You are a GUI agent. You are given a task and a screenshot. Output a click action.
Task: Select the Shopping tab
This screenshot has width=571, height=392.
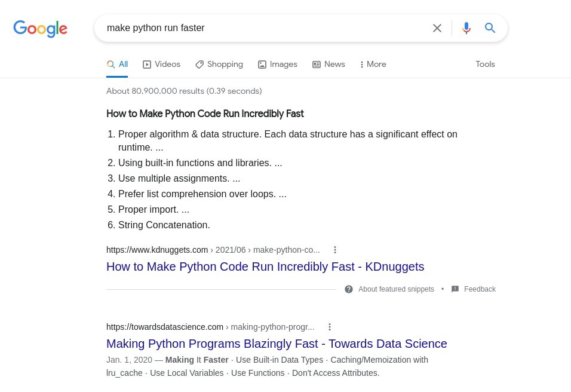tap(219, 65)
